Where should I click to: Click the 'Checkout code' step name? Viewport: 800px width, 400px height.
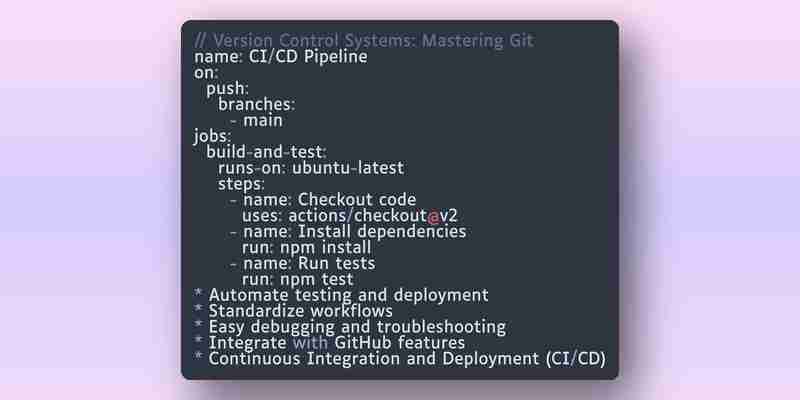click(x=357, y=199)
